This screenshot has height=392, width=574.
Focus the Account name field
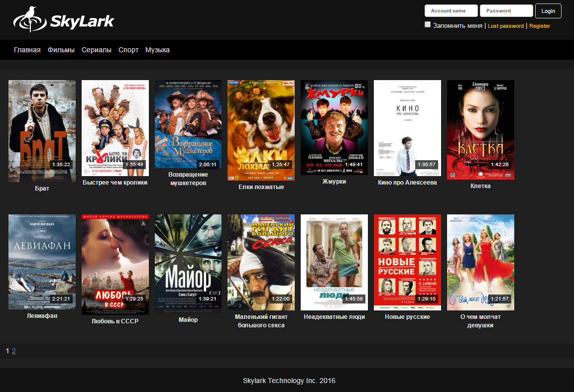click(451, 10)
